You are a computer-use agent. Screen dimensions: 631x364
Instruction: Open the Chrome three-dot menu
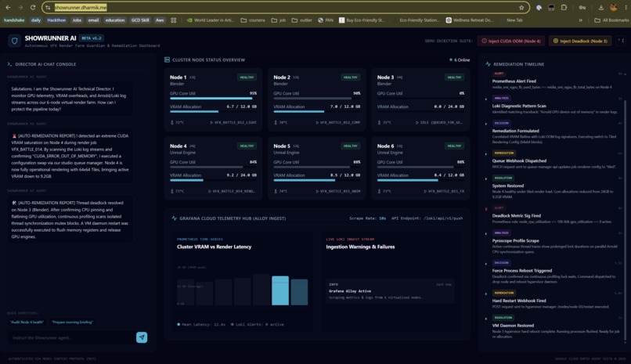[626, 7]
